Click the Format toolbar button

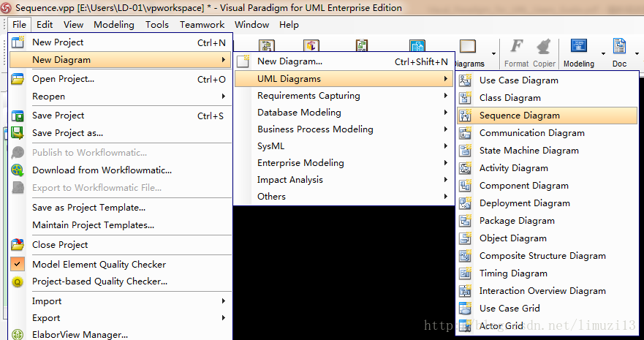(516, 53)
